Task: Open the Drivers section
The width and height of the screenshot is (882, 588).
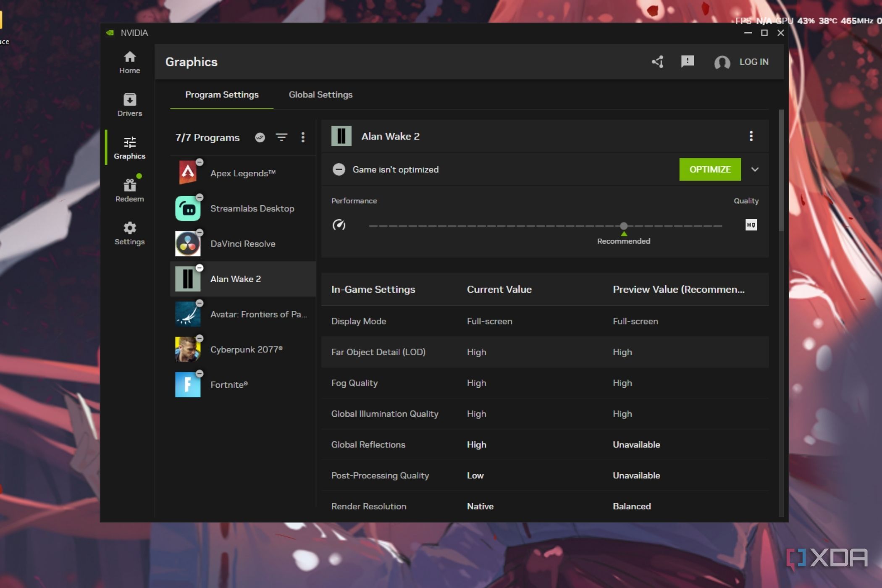Action: tap(129, 105)
